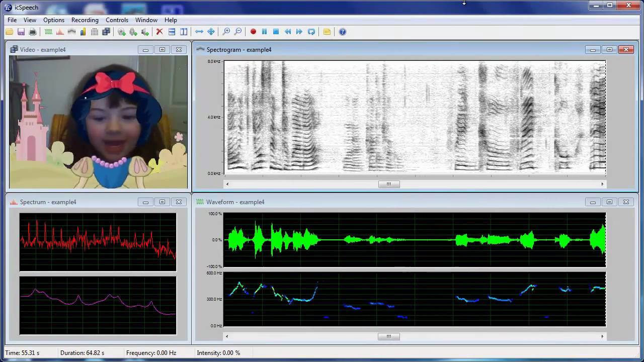The height and width of the screenshot is (362, 644).
Task: Click the 'Intensity: 0.00 %' status text
Action: 218,353
